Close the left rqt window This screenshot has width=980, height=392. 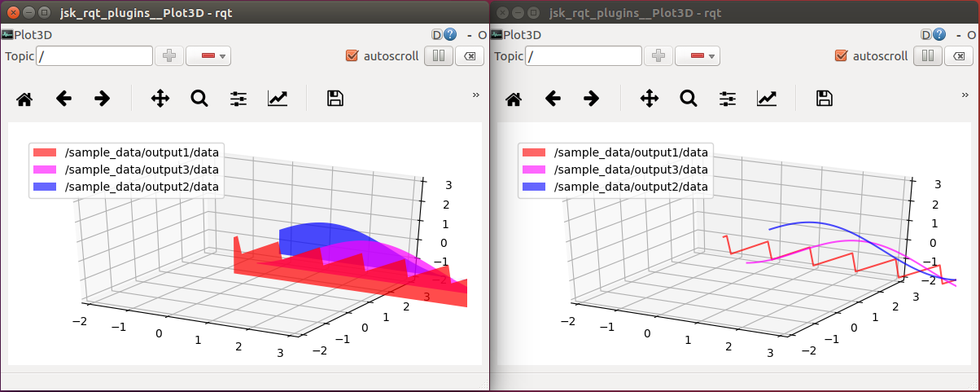[12, 12]
